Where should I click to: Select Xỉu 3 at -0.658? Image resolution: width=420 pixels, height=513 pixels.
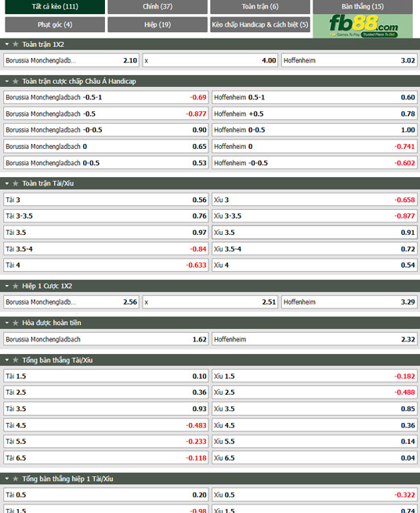[314, 200]
